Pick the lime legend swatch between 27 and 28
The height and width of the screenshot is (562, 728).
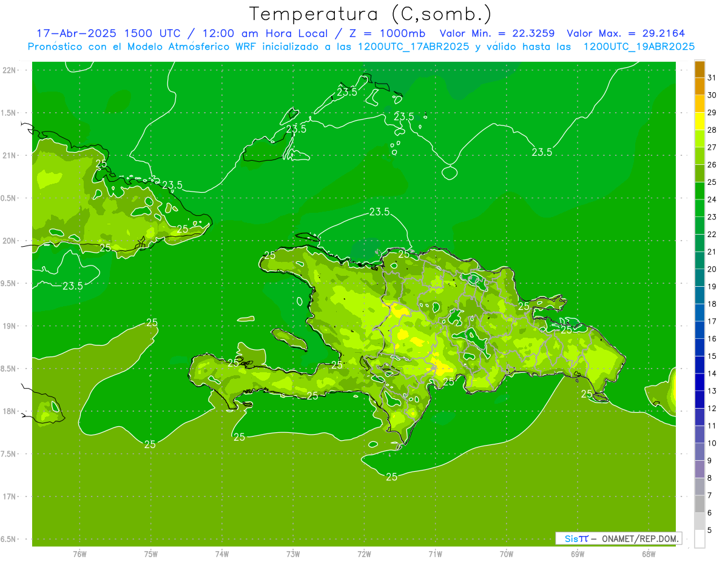point(699,139)
